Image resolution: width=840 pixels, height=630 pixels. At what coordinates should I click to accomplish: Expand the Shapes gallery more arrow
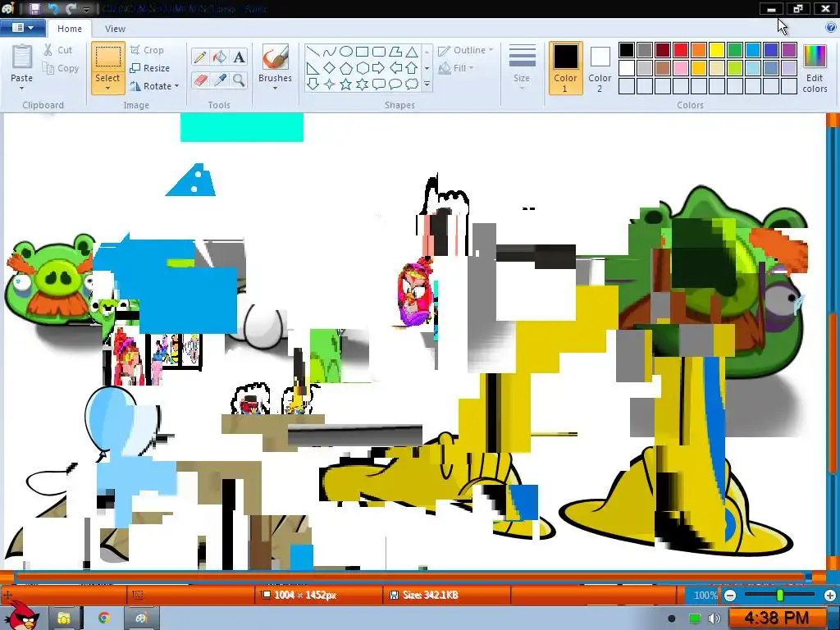pos(427,84)
